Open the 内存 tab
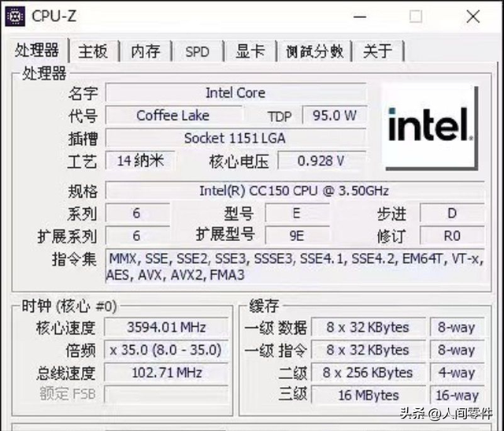504x431 pixels. click(x=146, y=51)
